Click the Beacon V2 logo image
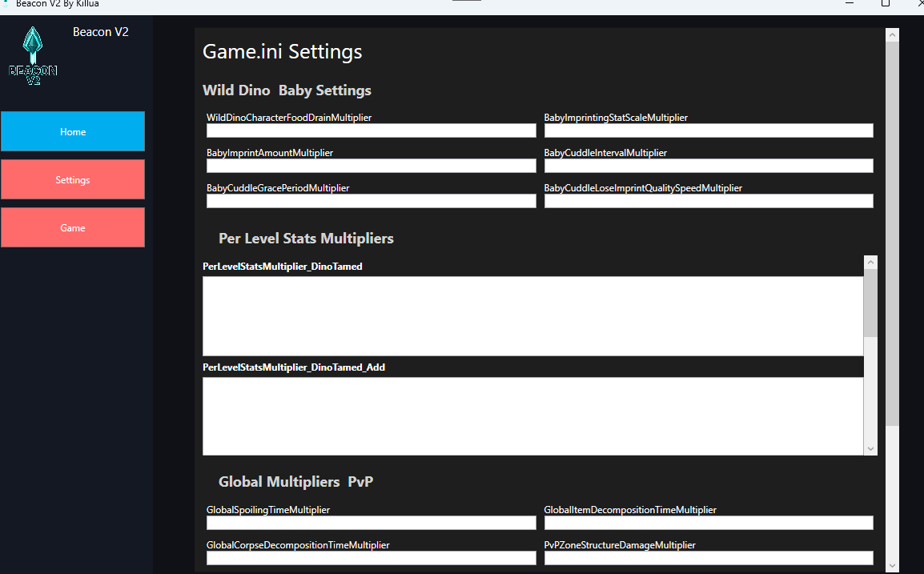924x574 pixels. coord(33,56)
